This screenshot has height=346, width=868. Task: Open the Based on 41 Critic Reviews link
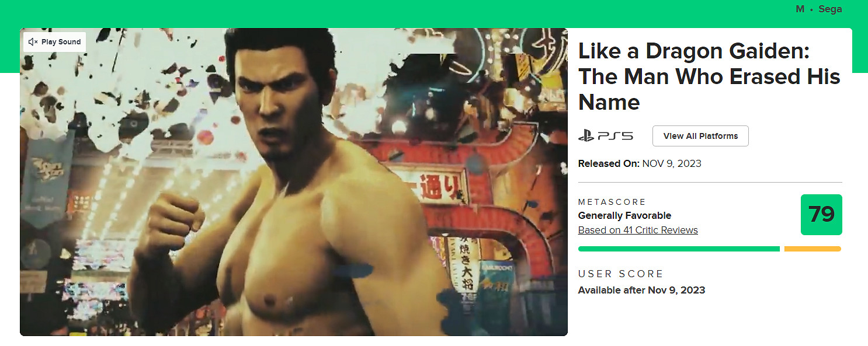click(x=638, y=230)
